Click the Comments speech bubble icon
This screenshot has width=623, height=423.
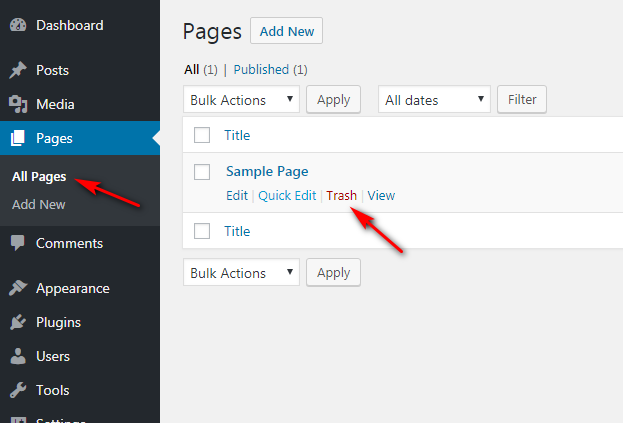coord(17,243)
